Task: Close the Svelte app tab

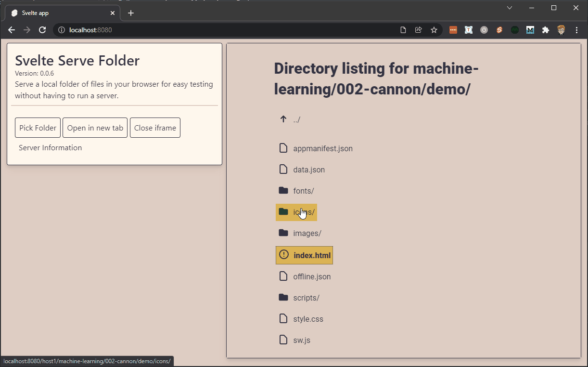Action: (x=113, y=13)
